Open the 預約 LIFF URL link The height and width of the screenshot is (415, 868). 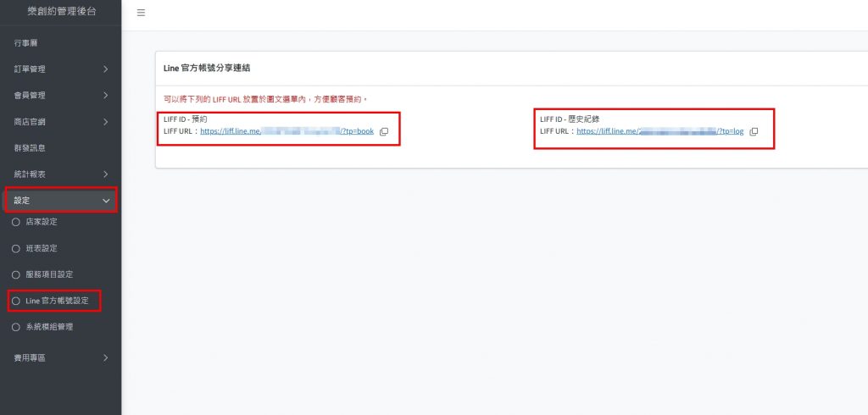pos(287,131)
